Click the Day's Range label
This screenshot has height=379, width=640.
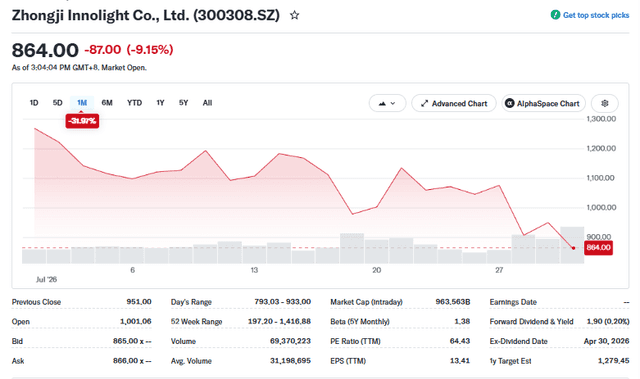[x=191, y=302]
